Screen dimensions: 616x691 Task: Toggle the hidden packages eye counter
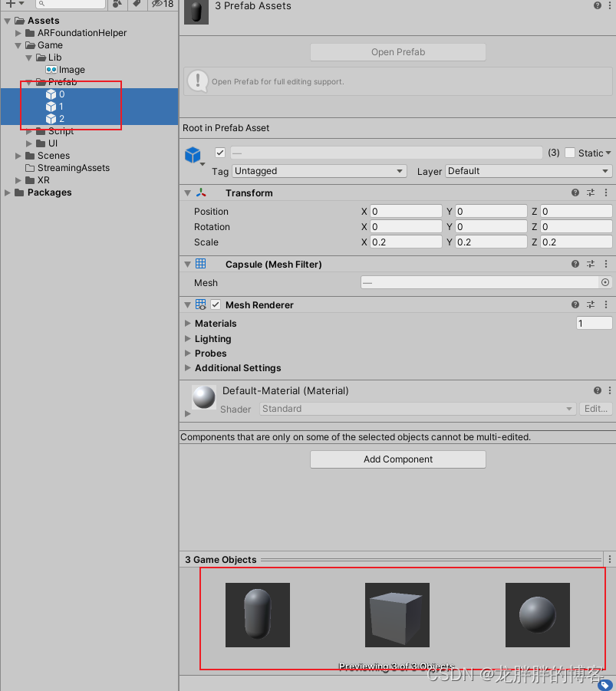(163, 4)
